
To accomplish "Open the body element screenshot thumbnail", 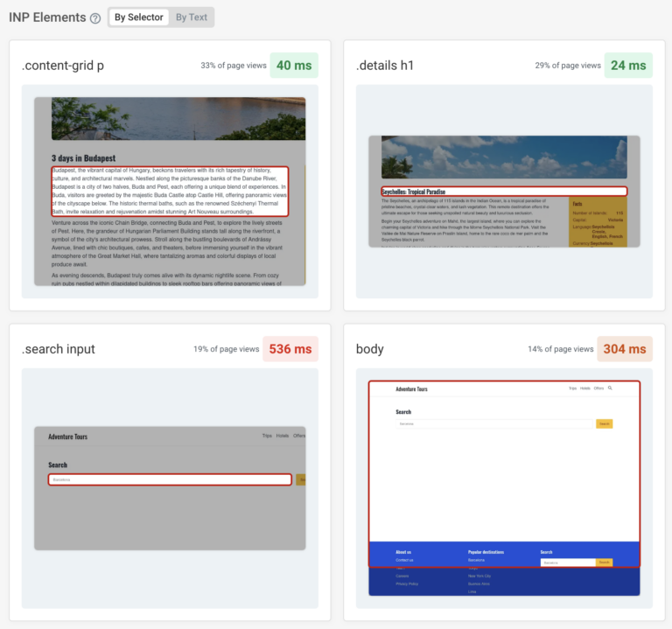I will (x=504, y=488).
